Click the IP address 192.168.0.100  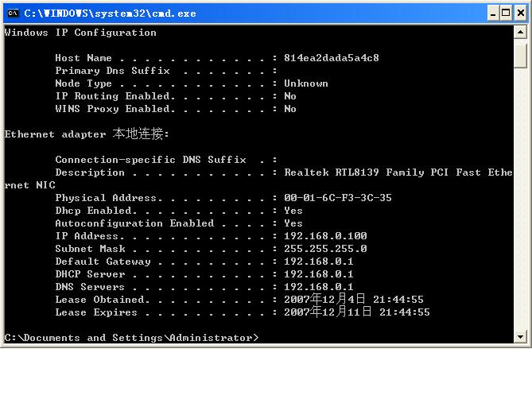[325, 236]
